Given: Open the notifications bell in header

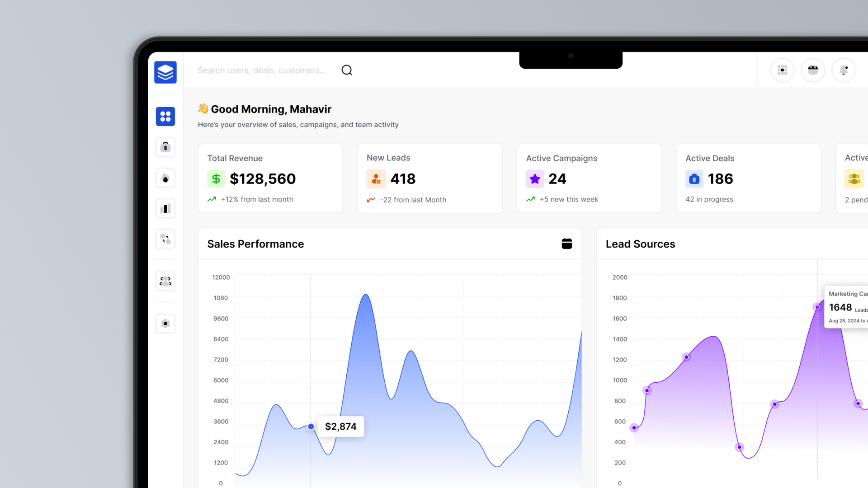Looking at the screenshot, I should point(844,70).
